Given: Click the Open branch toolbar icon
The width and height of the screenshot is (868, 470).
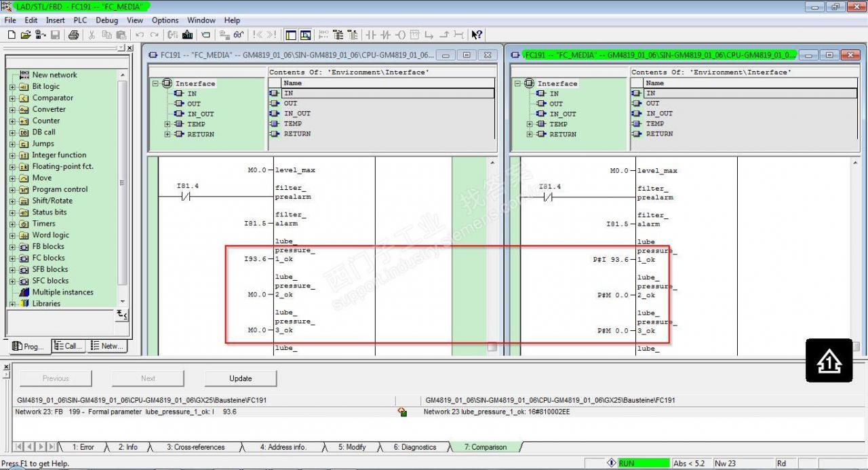Looking at the screenshot, I should [x=429, y=35].
